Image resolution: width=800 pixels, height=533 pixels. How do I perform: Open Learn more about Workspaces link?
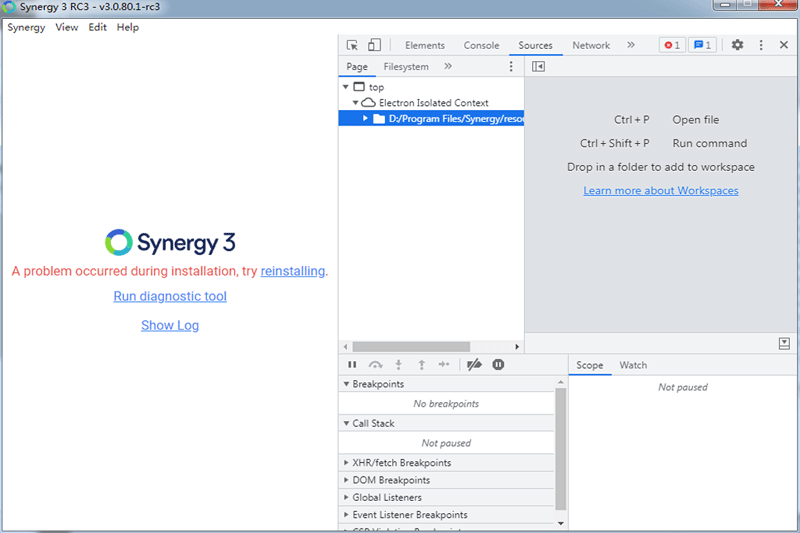pos(661,191)
